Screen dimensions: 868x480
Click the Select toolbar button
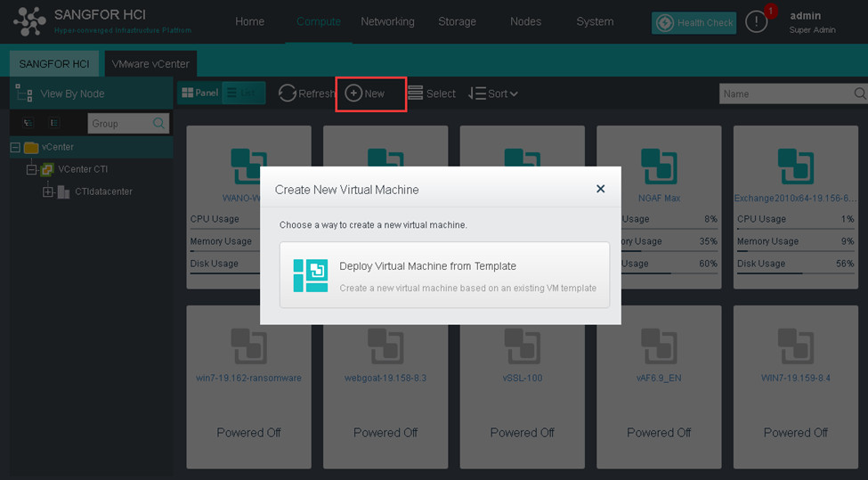(432, 94)
